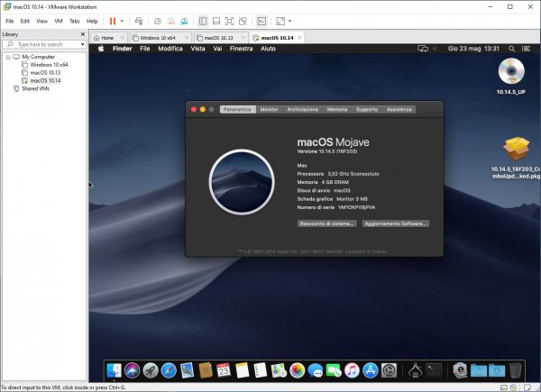Open the Messages app in Dock
Viewport: 541px width, 392px height.
(316, 371)
